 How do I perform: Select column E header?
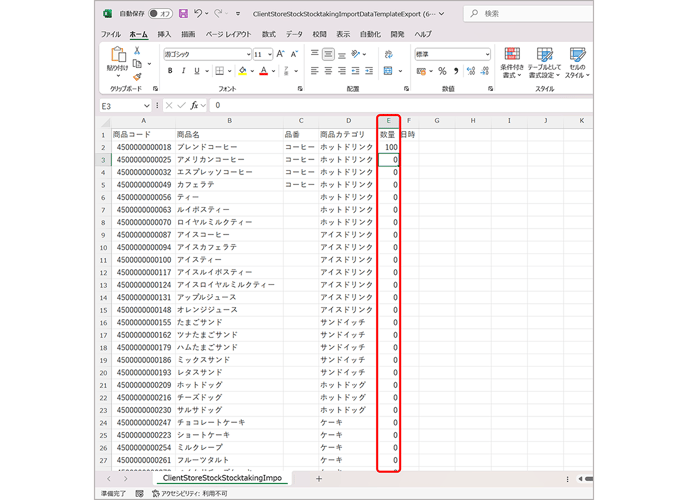(x=388, y=121)
